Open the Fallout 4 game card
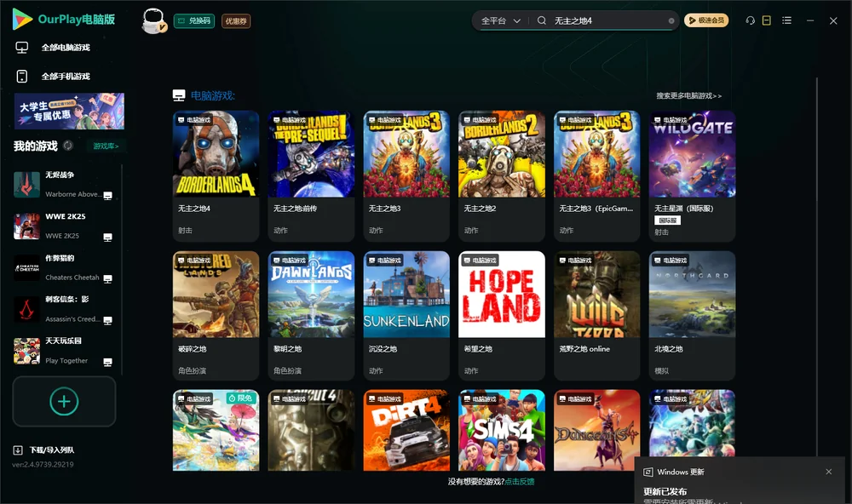The image size is (852, 504). tap(311, 430)
